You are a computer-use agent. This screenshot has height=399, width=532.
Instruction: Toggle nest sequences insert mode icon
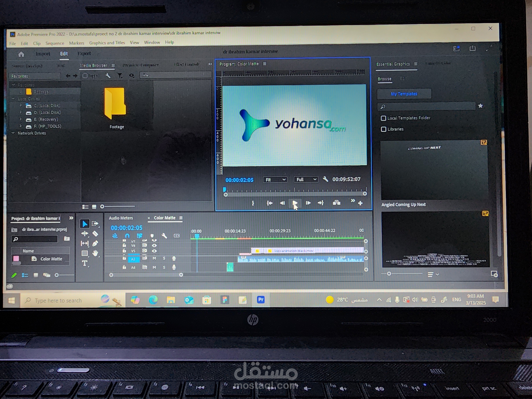[x=115, y=236]
